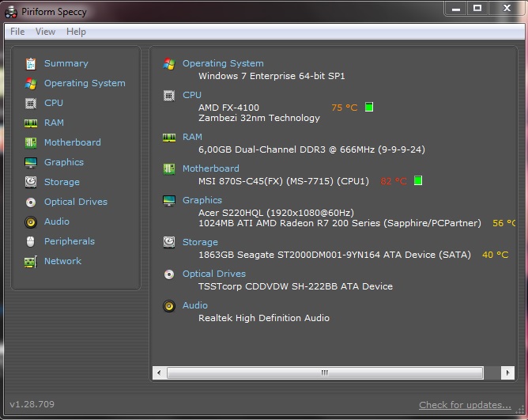Click the Audio speaker icon in summary panel
This screenshot has width=528, height=420.
pos(169,306)
